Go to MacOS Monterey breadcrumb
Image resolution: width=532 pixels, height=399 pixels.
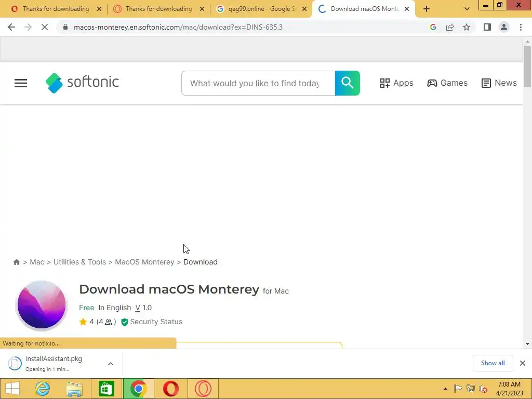click(x=144, y=262)
